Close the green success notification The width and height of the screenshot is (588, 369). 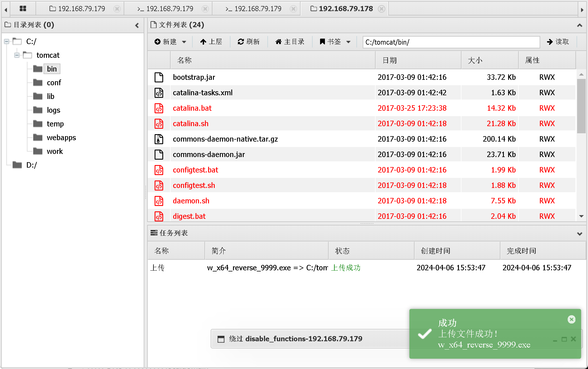tap(571, 319)
